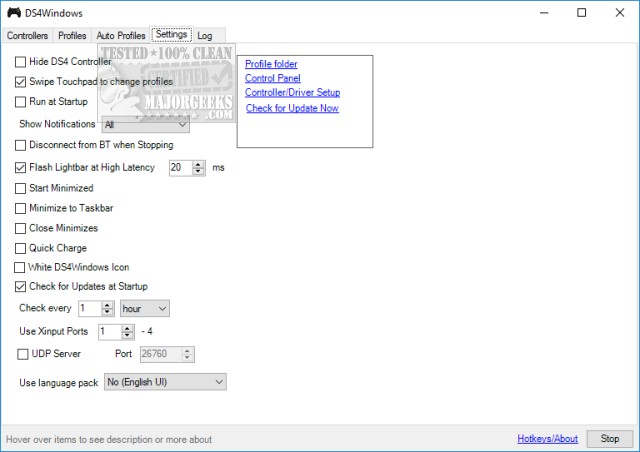
Task: Disable Flash Lightbar at High Latency
Action: click(20, 167)
